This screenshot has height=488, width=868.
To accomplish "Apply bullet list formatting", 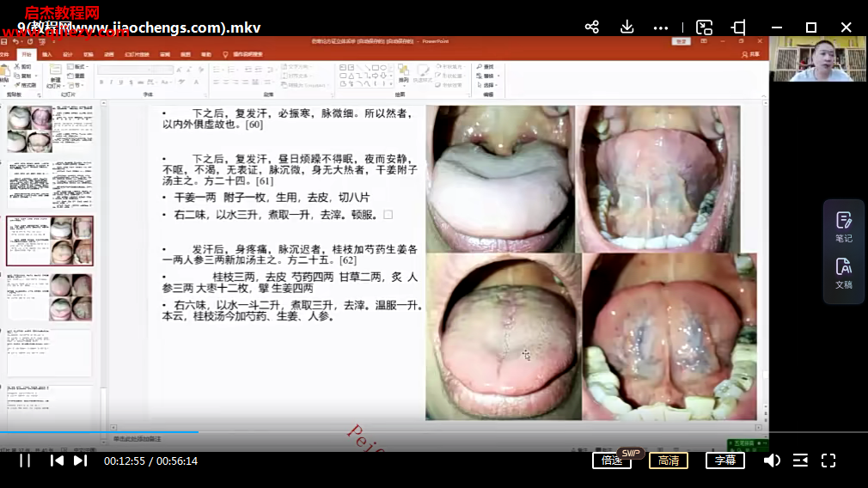I will pos(217,69).
